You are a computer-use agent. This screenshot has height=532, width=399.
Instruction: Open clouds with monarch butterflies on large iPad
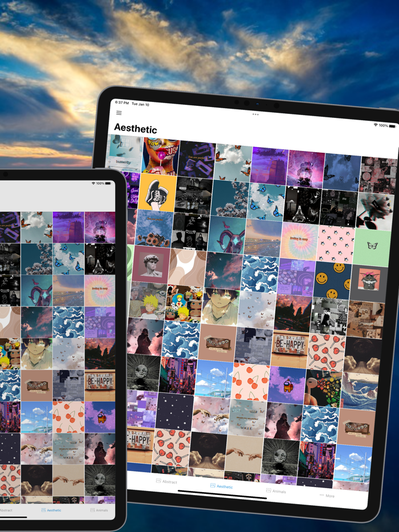coord(233,163)
